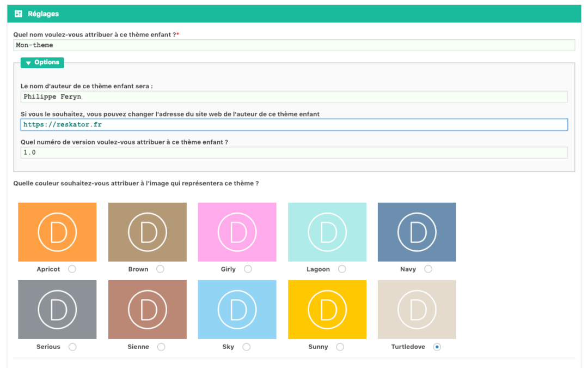Choose the grey Serious theme image

tap(57, 310)
